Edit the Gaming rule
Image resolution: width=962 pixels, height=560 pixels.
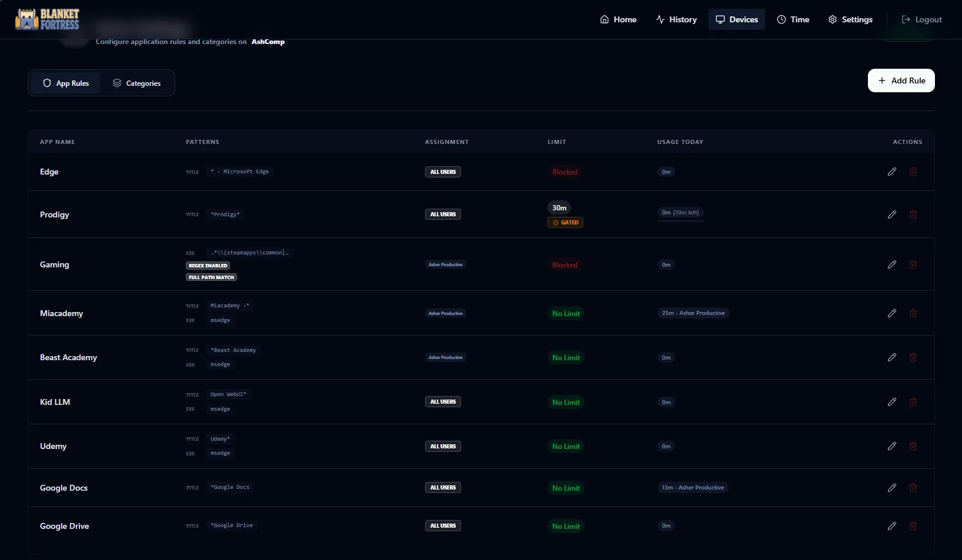tap(892, 264)
